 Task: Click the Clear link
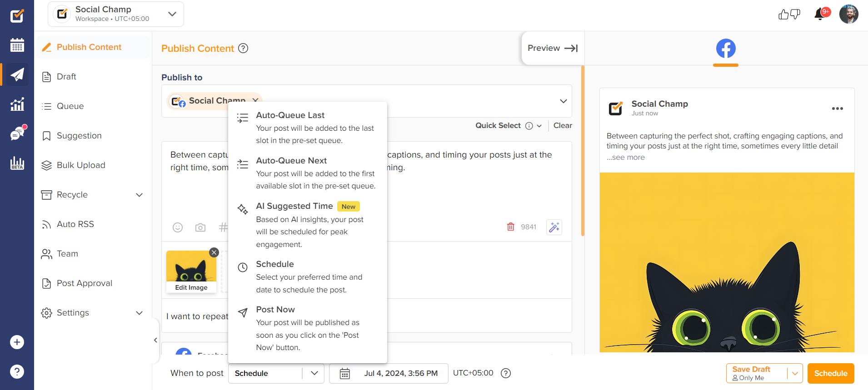(563, 126)
